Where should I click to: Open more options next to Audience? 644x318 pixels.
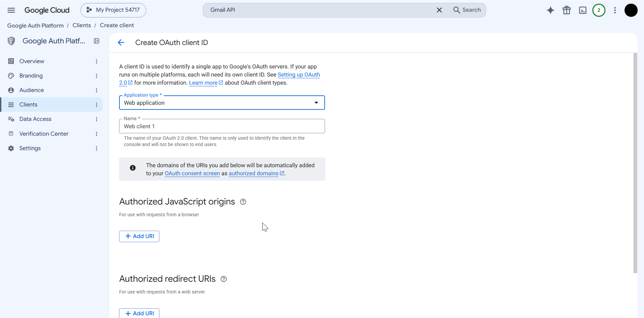(x=97, y=90)
